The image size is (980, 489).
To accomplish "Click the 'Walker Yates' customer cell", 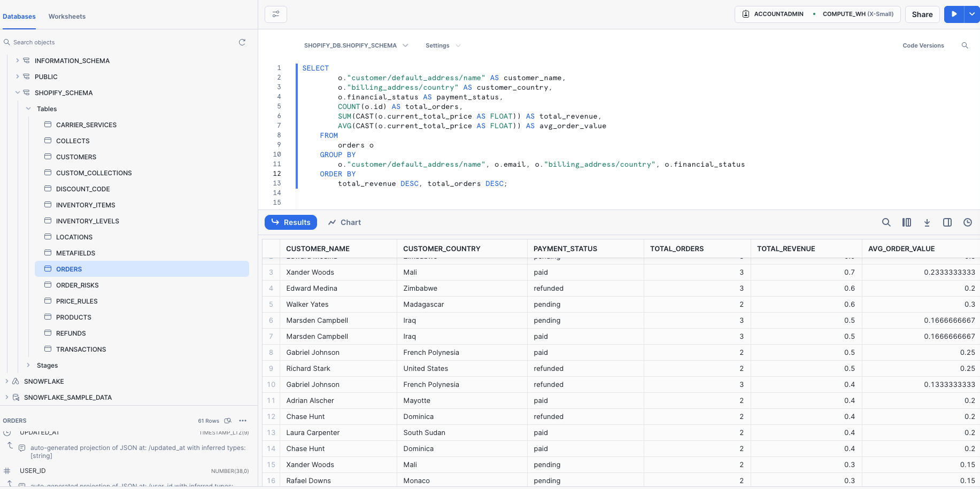I will click(x=338, y=304).
